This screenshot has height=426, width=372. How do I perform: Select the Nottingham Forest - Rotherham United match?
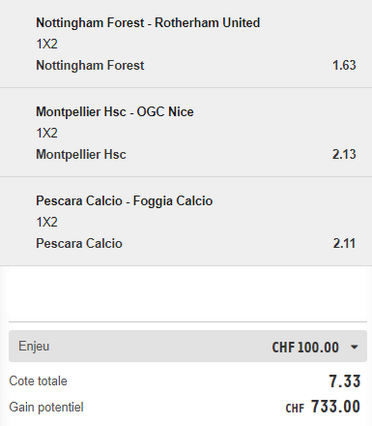[x=148, y=23]
